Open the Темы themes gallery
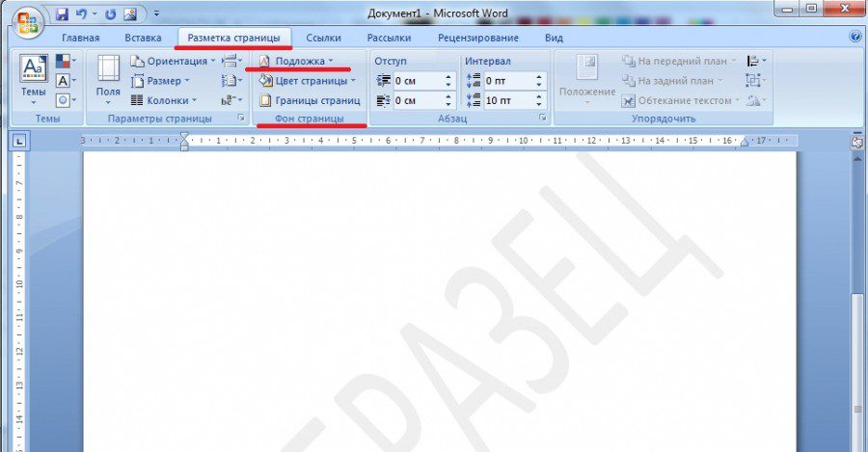 click(33, 80)
